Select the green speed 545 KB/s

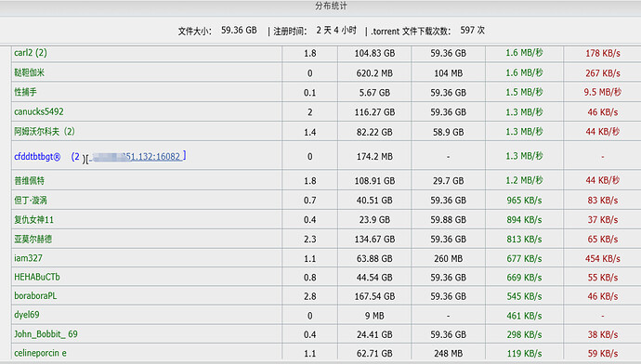point(525,296)
